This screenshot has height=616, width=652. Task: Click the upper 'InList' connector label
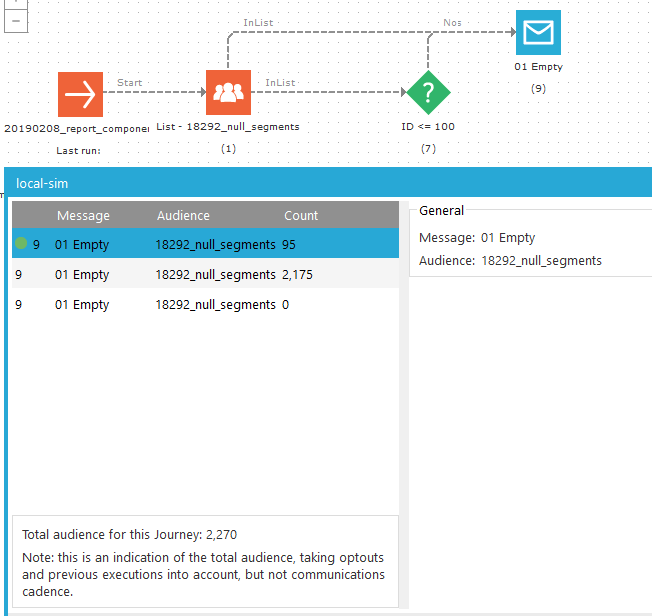pos(258,23)
